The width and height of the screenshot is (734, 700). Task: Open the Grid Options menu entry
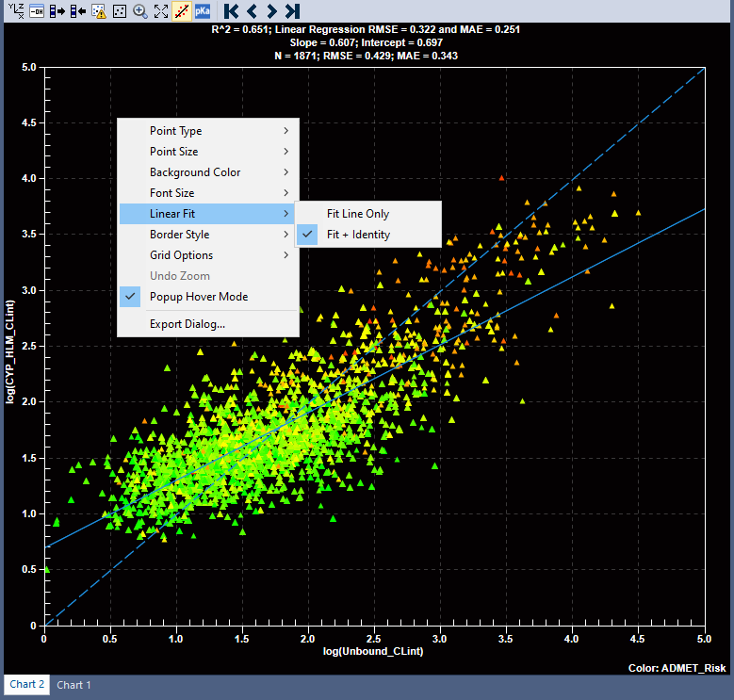click(x=208, y=255)
